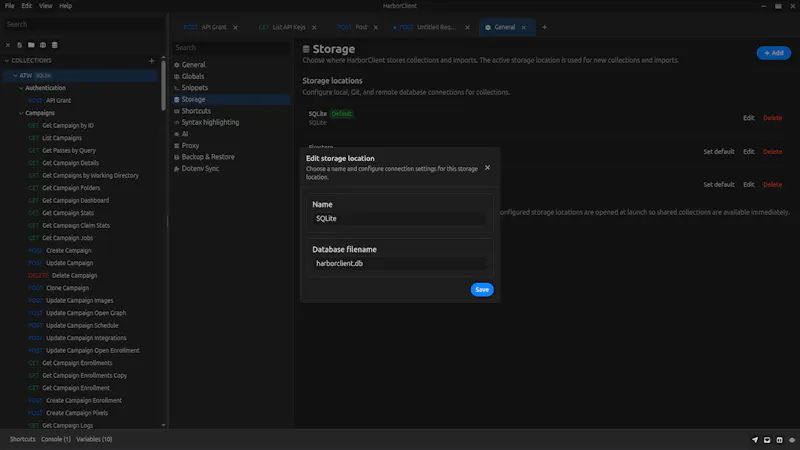Screen dimensions: 800x450
Task: Close the General settings tab
Action: click(x=523, y=28)
